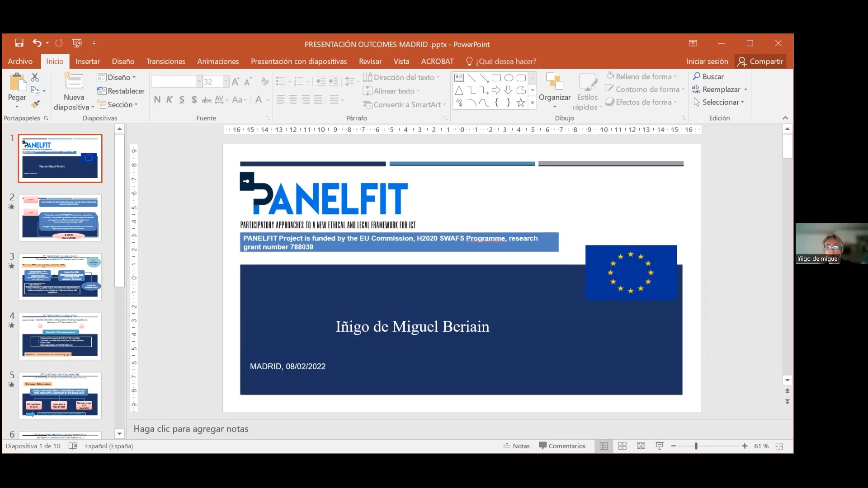The width and height of the screenshot is (868, 488).
Task: Toggle Negrita bold formatting
Action: 157,100
